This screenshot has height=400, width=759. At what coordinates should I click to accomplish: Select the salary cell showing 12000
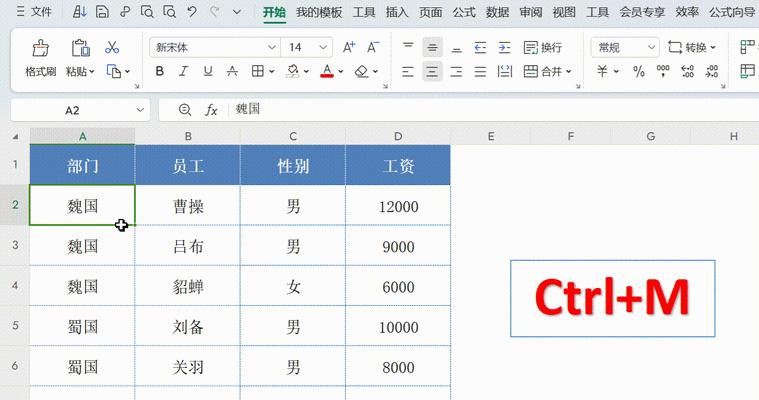pos(398,206)
